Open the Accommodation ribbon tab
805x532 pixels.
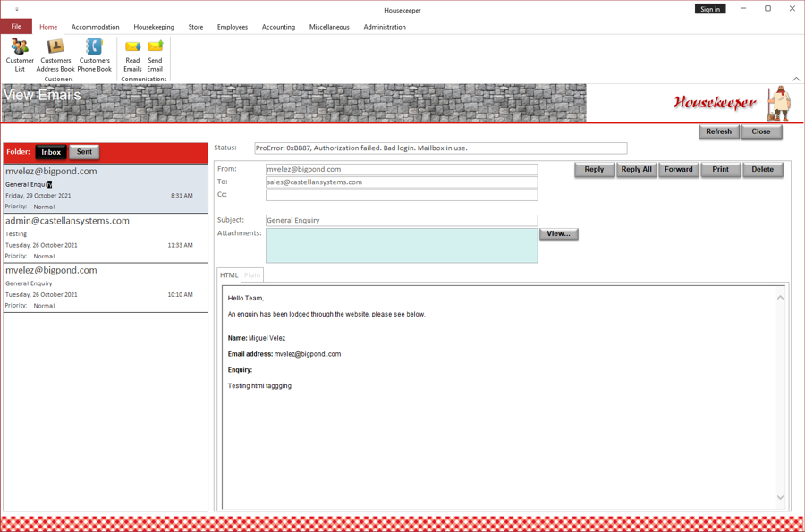(95, 27)
